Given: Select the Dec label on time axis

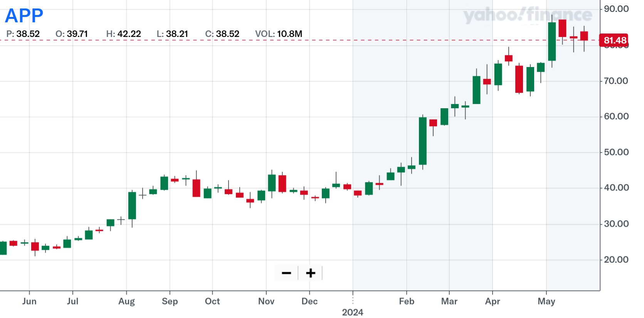Looking at the screenshot, I should coord(309,301).
